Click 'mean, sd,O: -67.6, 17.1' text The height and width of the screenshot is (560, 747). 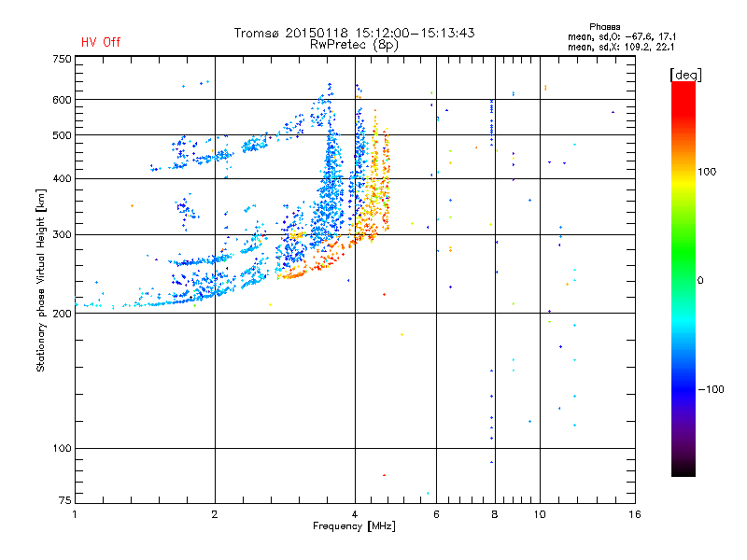(x=622, y=36)
